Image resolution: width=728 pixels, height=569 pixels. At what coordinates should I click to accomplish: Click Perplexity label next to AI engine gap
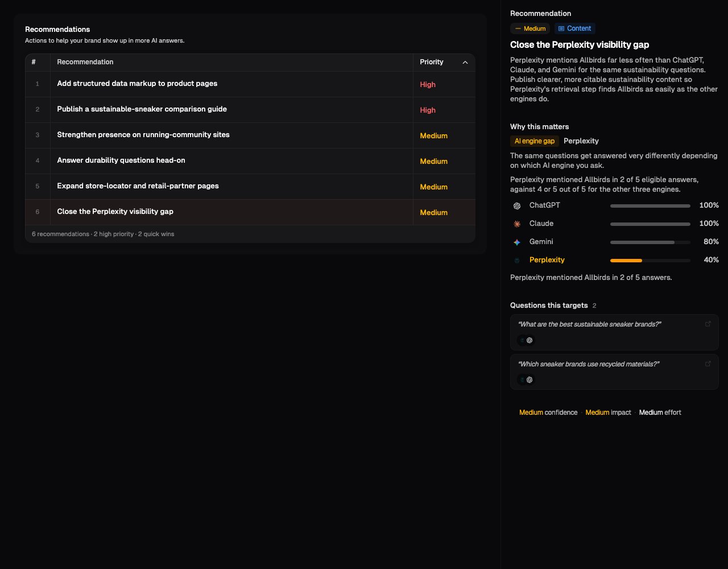(x=581, y=141)
